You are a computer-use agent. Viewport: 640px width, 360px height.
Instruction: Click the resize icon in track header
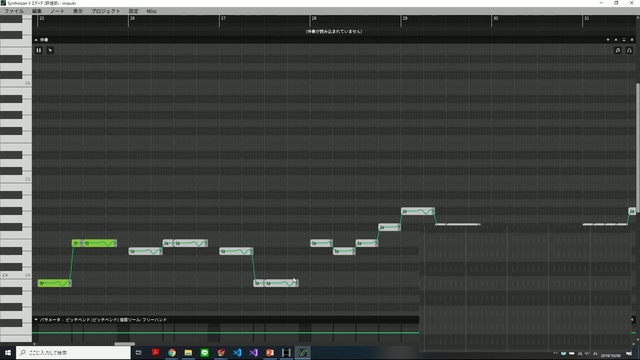click(x=624, y=40)
